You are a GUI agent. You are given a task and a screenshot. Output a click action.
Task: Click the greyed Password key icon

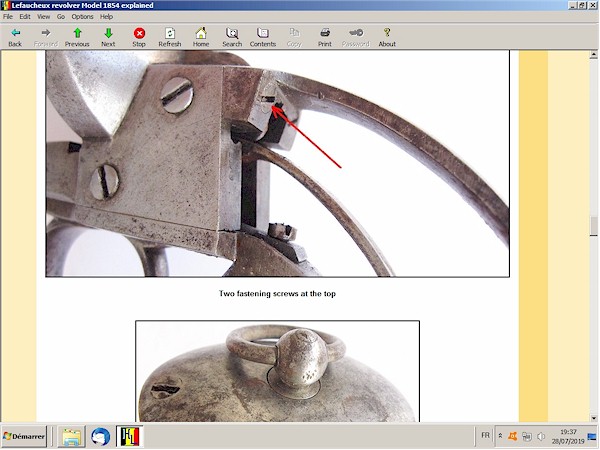point(356,38)
